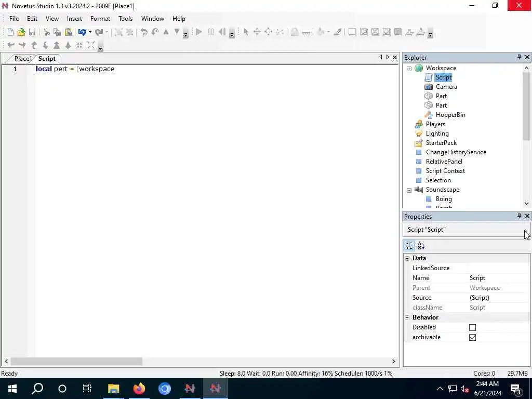The height and width of the screenshot is (399, 532).
Task: Open File Explorer from taskbar
Action: tap(114, 389)
